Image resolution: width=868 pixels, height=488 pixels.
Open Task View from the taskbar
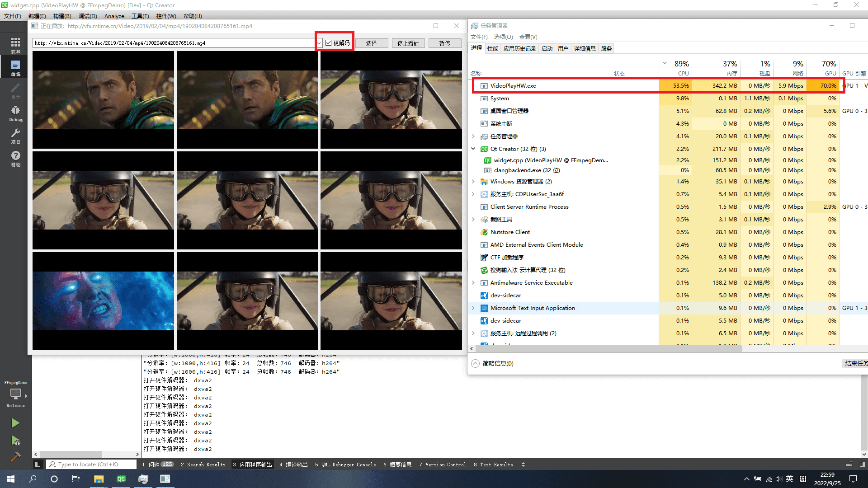tap(76, 479)
